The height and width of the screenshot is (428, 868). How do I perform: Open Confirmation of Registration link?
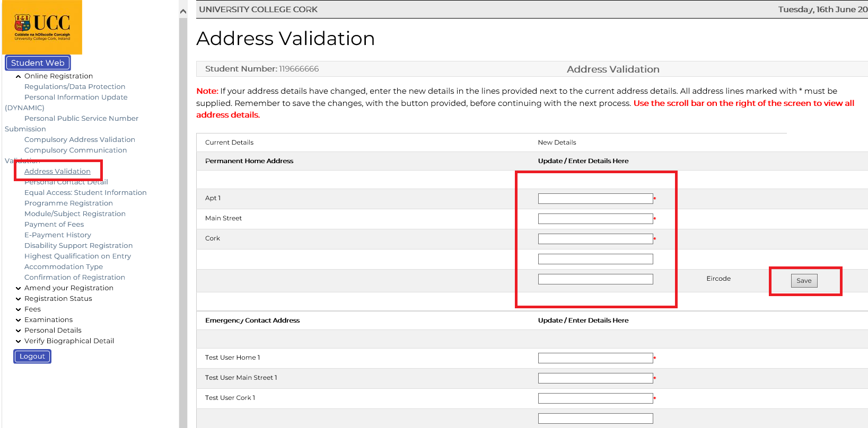(75, 277)
